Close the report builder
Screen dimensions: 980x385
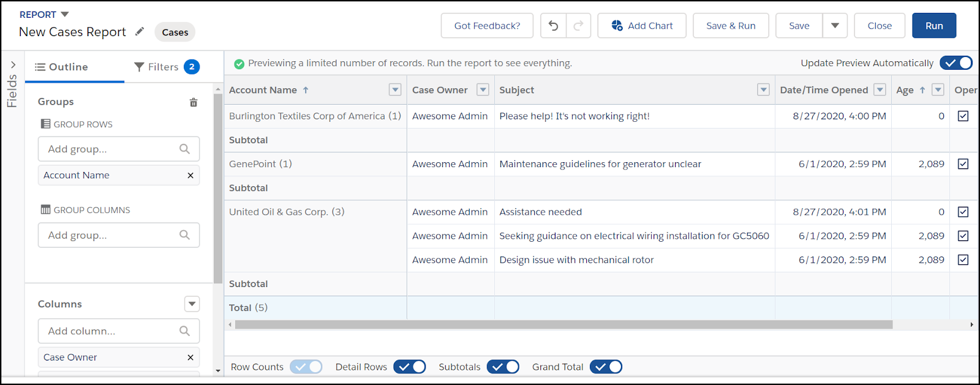pos(880,26)
